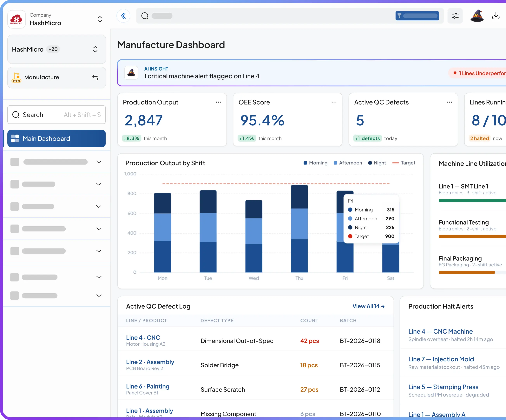Open Line 4 · CNC defect entry
The image size is (506, 420).
(143, 337)
